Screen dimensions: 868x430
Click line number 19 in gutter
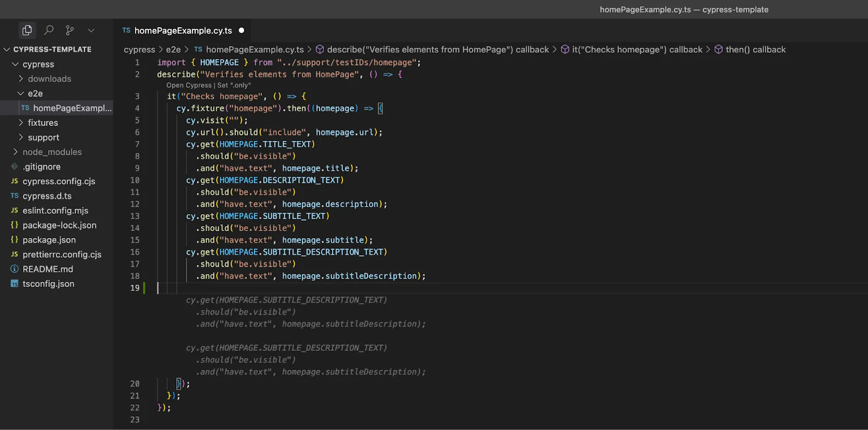point(135,288)
